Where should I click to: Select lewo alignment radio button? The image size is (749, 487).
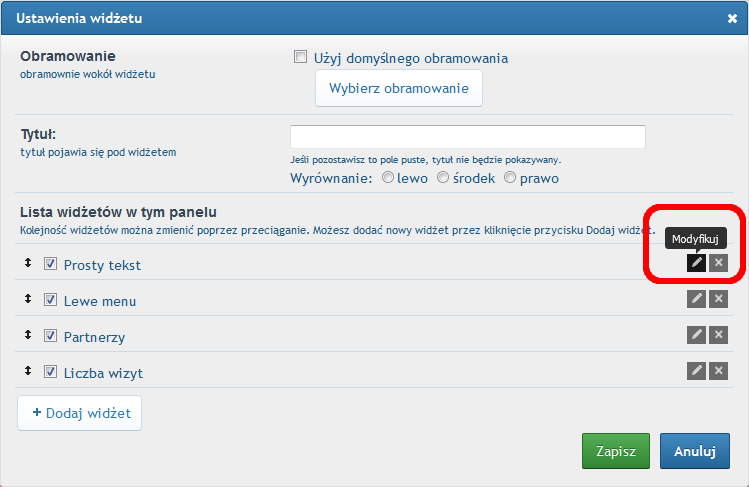click(x=388, y=178)
